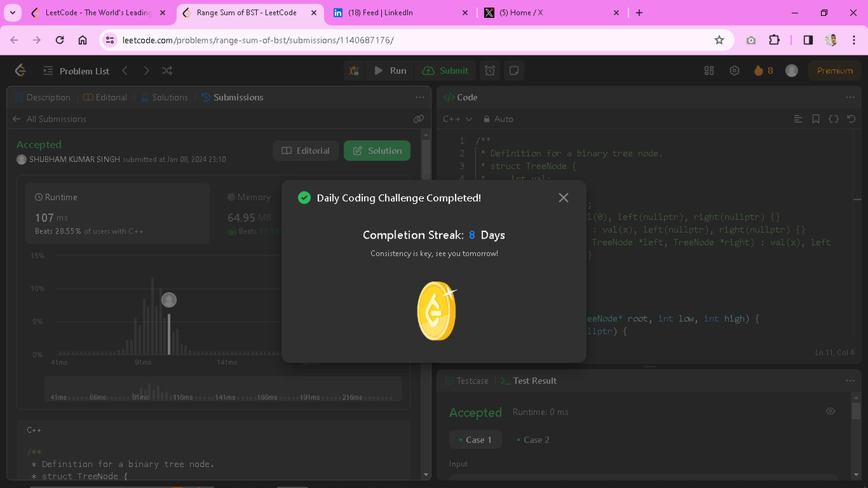This screenshot has width=868, height=488.
Task: Open the browser tab search chevron
Action: [13, 12]
